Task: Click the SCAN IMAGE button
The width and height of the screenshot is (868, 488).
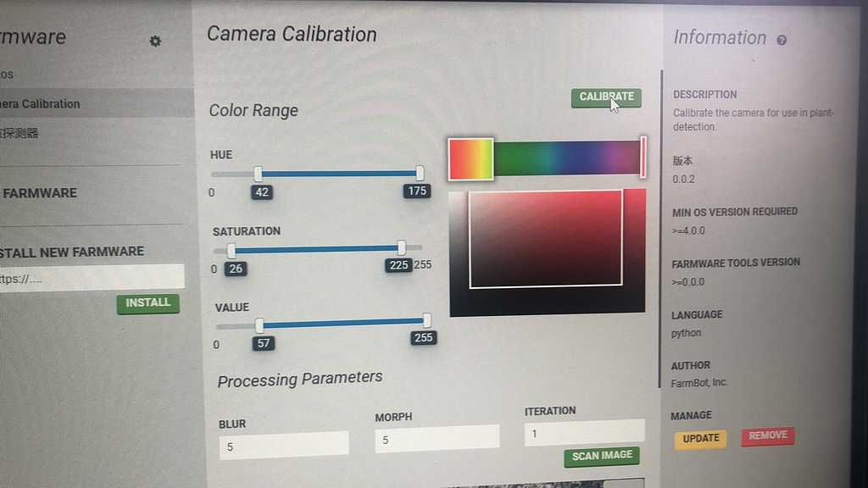Action: [x=601, y=456]
